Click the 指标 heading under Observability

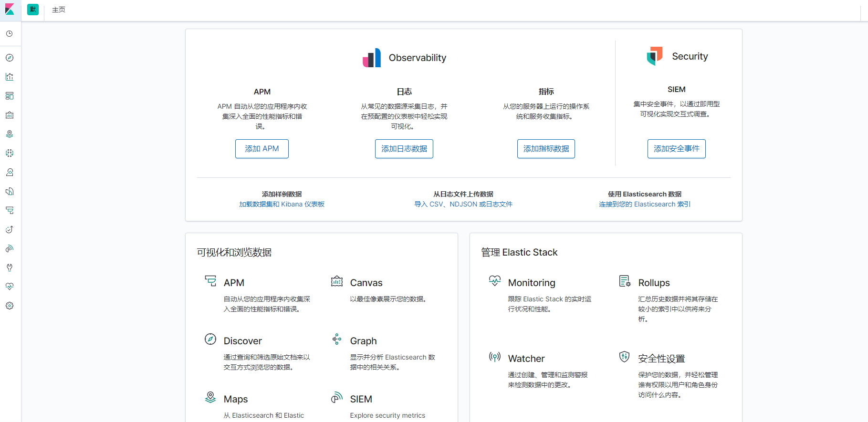point(546,92)
